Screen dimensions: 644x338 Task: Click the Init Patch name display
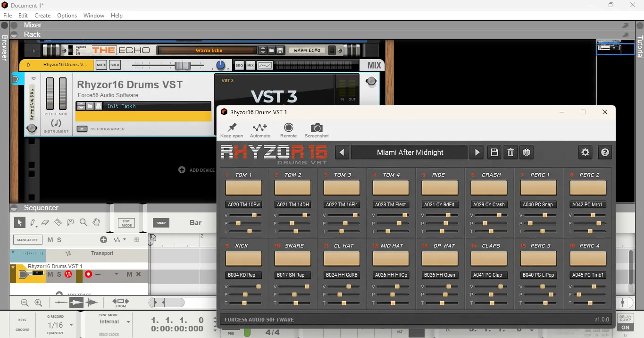point(158,106)
